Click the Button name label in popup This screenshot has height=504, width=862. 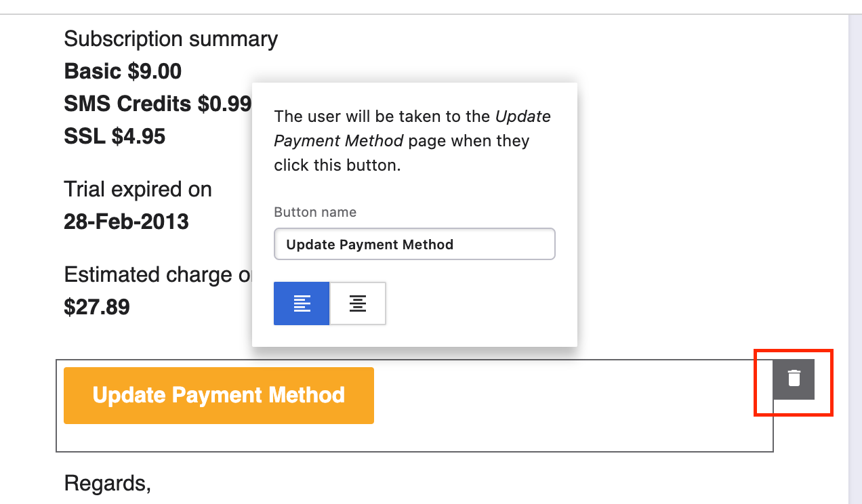point(315,212)
